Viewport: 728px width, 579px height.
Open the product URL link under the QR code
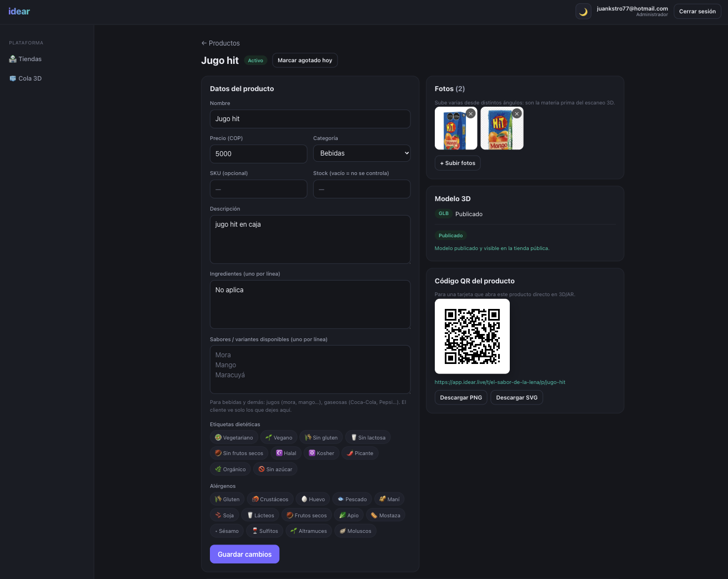click(x=500, y=382)
